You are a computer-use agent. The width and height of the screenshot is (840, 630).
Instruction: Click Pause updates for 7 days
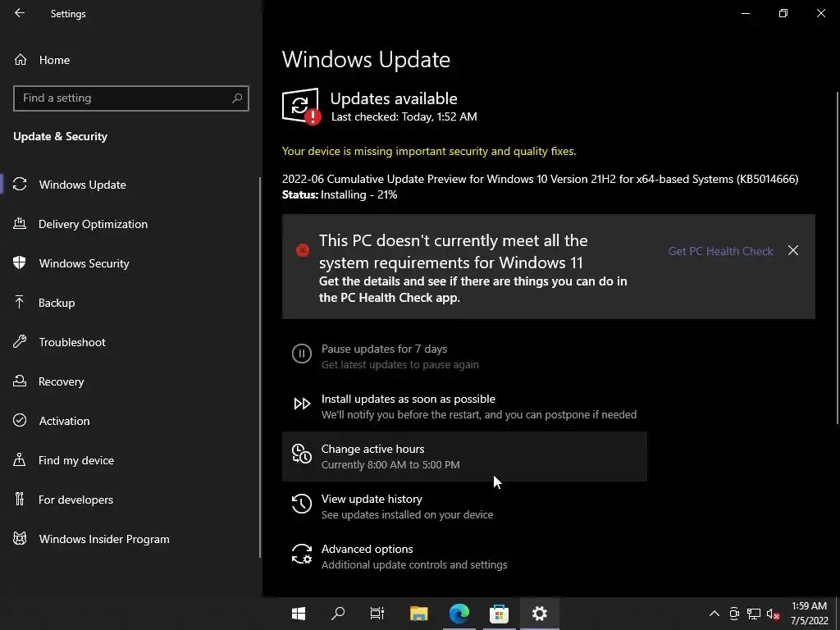464,356
